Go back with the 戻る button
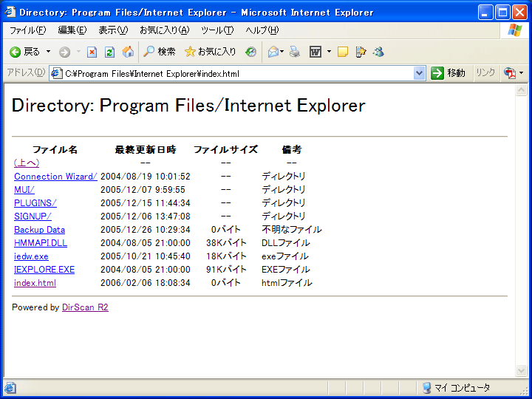532x399 pixels. coord(25,52)
